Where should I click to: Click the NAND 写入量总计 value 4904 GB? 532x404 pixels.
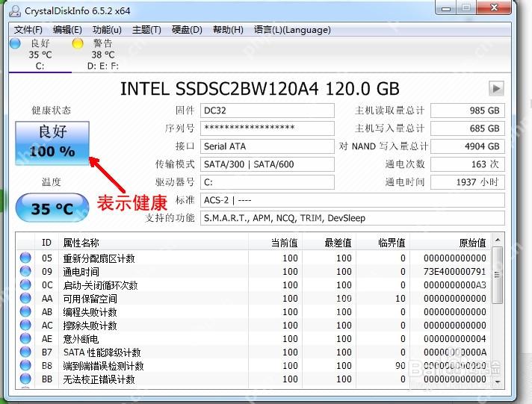[468, 146]
